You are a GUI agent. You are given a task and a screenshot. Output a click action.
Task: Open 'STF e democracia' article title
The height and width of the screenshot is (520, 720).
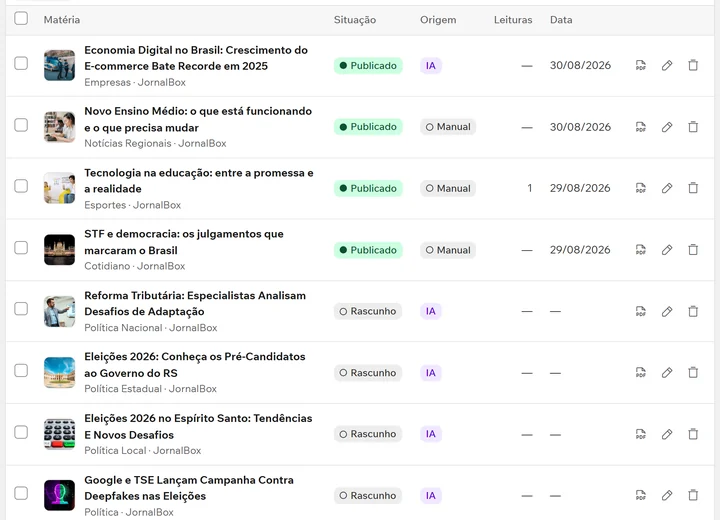(184, 242)
